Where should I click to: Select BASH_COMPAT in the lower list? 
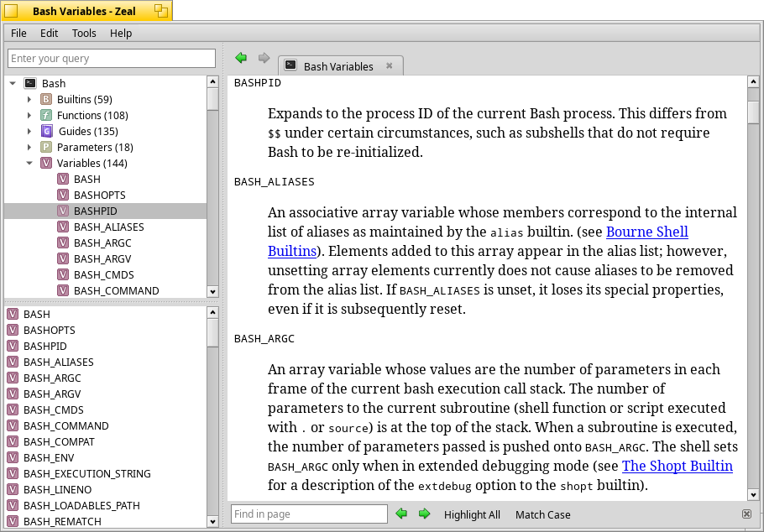click(59, 442)
